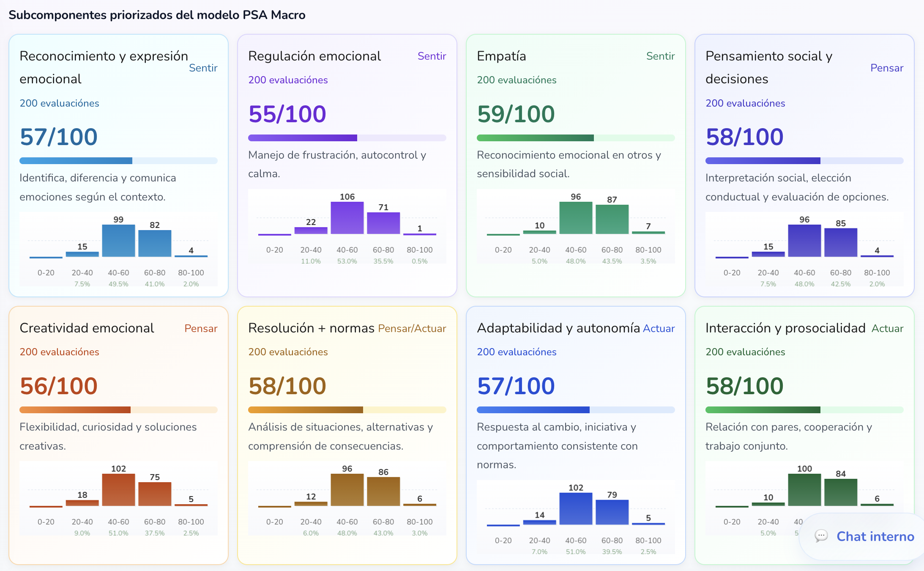The width and height of the screenshot is (924, 571).
Task: Click the 58/100 score in Pensamiento social card
Action: pos(744,137)
